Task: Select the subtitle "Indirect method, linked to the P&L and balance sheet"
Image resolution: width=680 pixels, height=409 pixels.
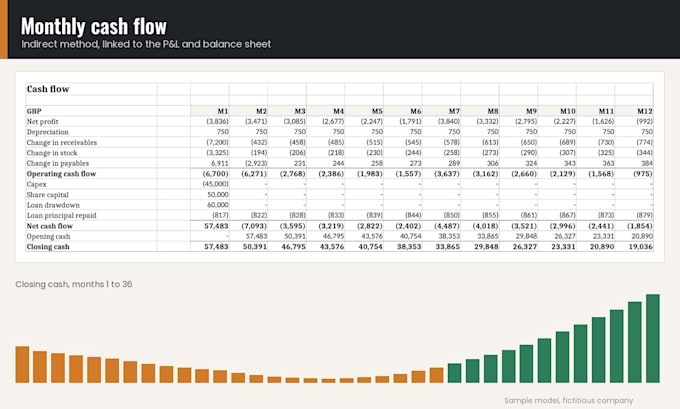Action: tap(146, 44)
